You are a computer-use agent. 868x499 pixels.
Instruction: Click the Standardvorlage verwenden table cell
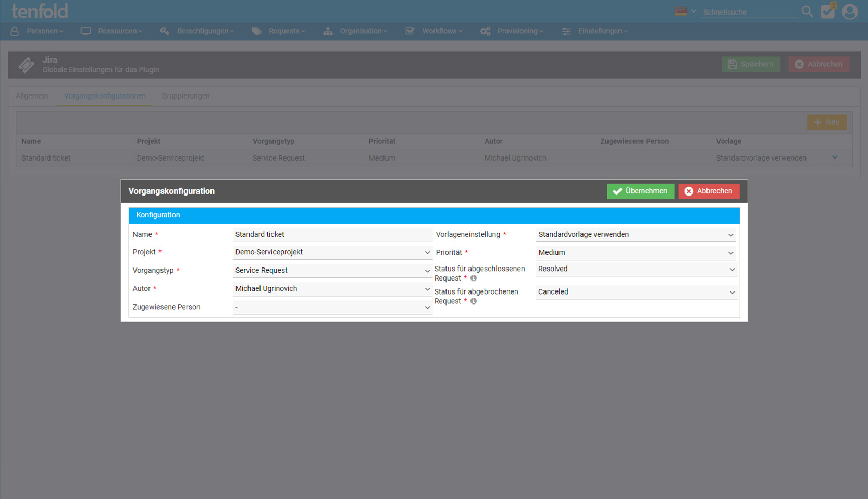tap(761, 158)
